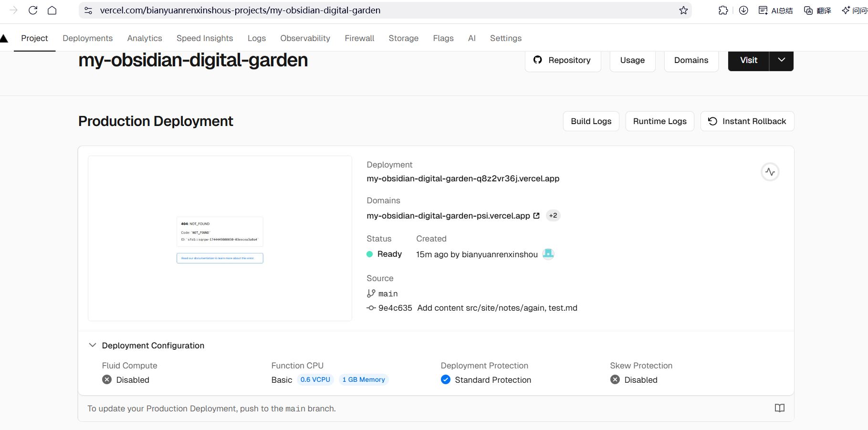Viewport: 868px width, 430px height.
Task: Click the activity pulse icon in deployment card
Action: click(x=770, y=172)
